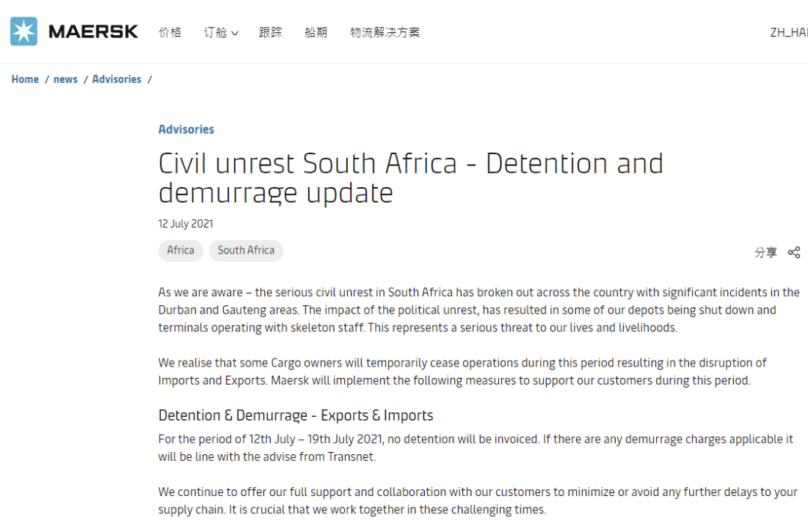Select the South Africa tag
Image resolution: width=808 pixels, height=532 pixels.
245,251
